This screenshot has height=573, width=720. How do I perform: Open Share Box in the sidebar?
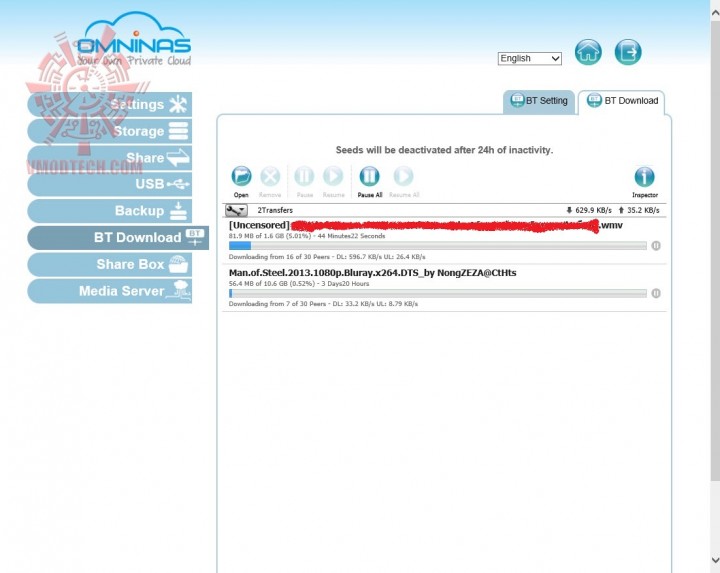click(109, 264)
